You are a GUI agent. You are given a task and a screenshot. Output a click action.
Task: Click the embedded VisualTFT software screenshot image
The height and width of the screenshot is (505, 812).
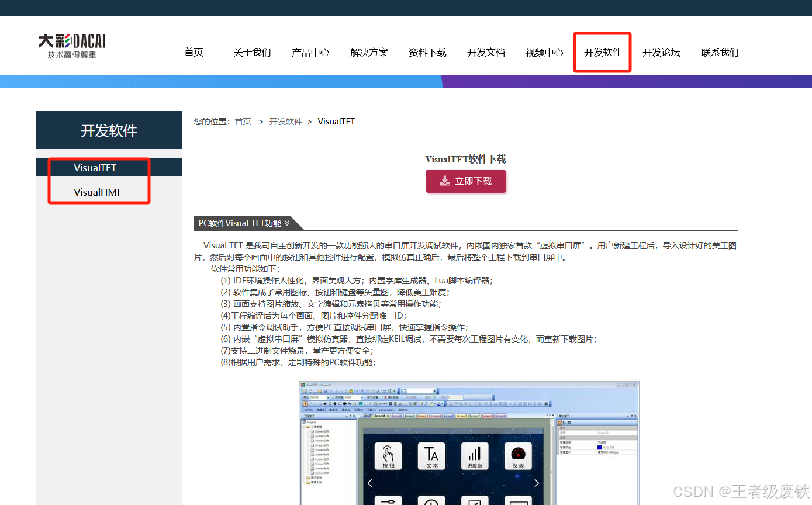(x=469, y=443)
